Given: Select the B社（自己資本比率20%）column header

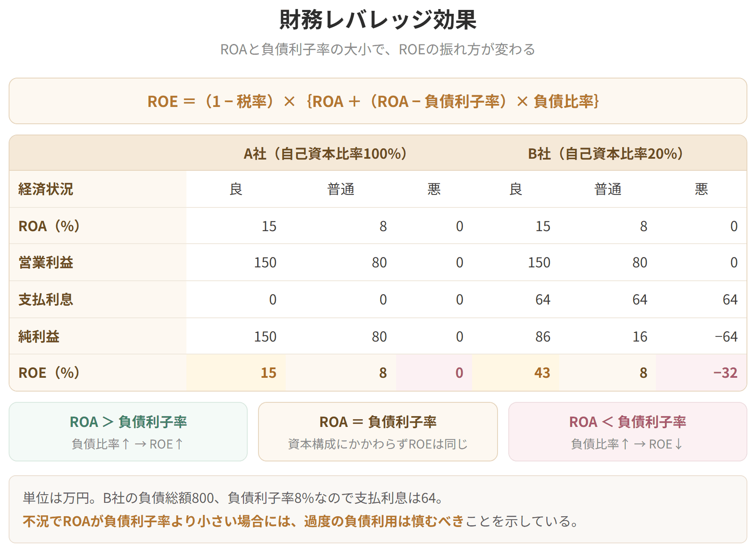Looking at the screenshot, I should point(606,154).
